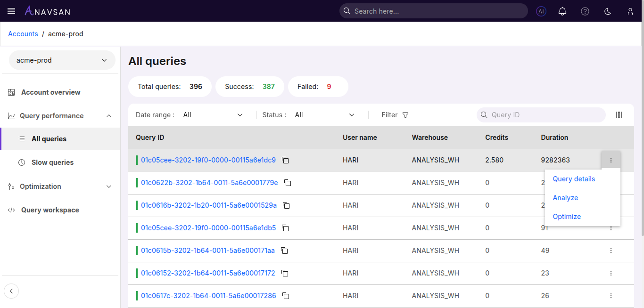Select Analyze from the context menu
644x308 pixels.
click(565, 197)
